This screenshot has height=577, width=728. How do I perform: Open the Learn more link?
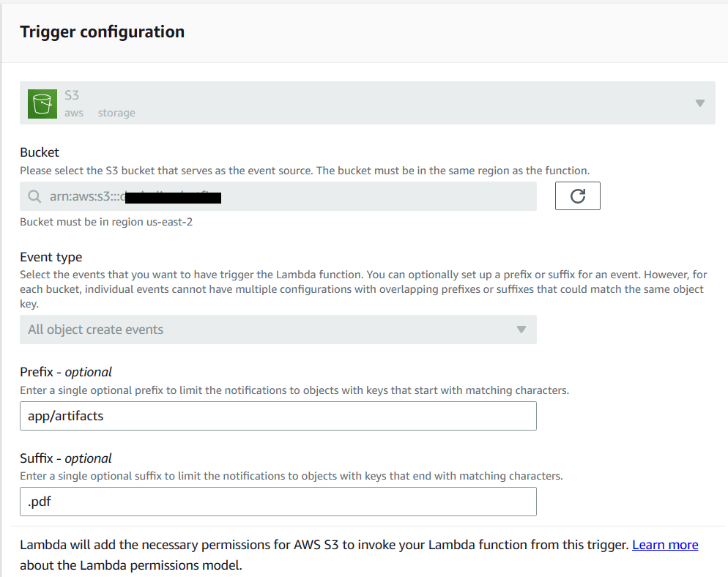(665, 545)
